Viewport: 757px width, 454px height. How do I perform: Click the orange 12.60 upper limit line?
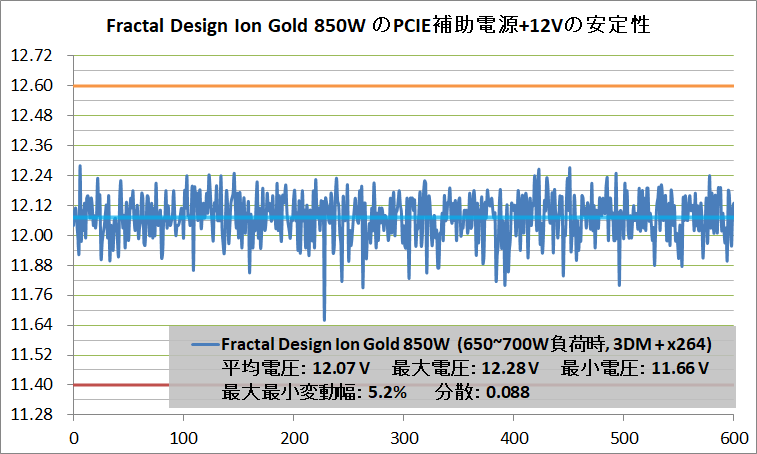(x=404, y=86)
